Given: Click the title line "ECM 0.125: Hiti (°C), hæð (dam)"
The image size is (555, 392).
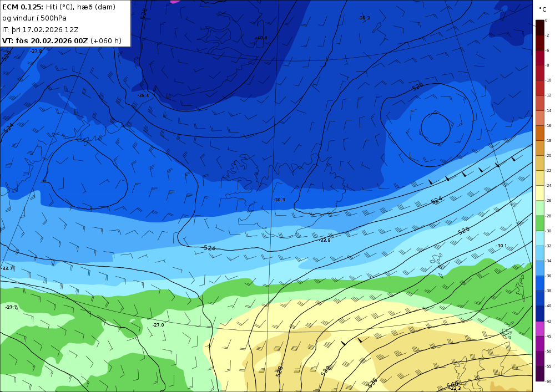Looking at the screenshot, I should (59, 7).
